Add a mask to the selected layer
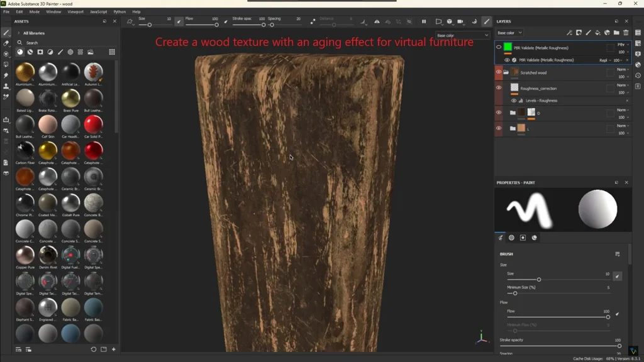 (x=579, y=33)
